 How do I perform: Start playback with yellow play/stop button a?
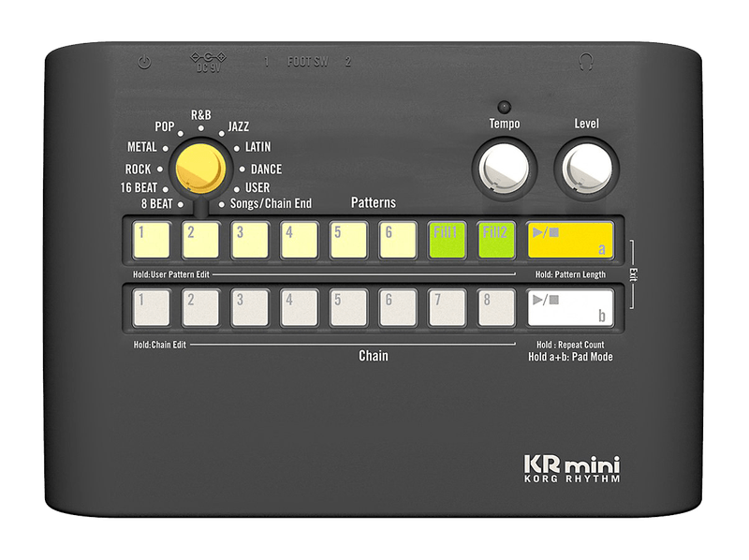coord(570,240)
